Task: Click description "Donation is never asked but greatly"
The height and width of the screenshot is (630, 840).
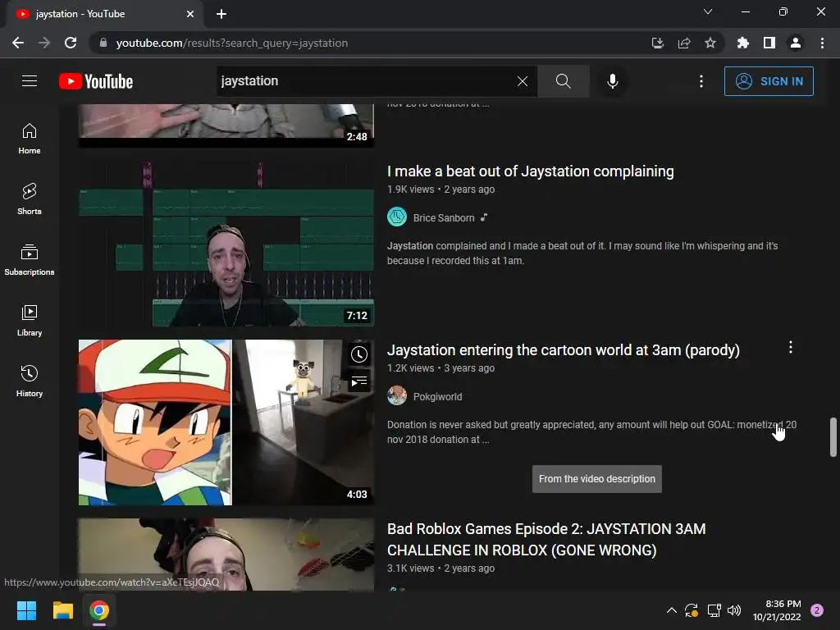Action: [x=591, y=431]
